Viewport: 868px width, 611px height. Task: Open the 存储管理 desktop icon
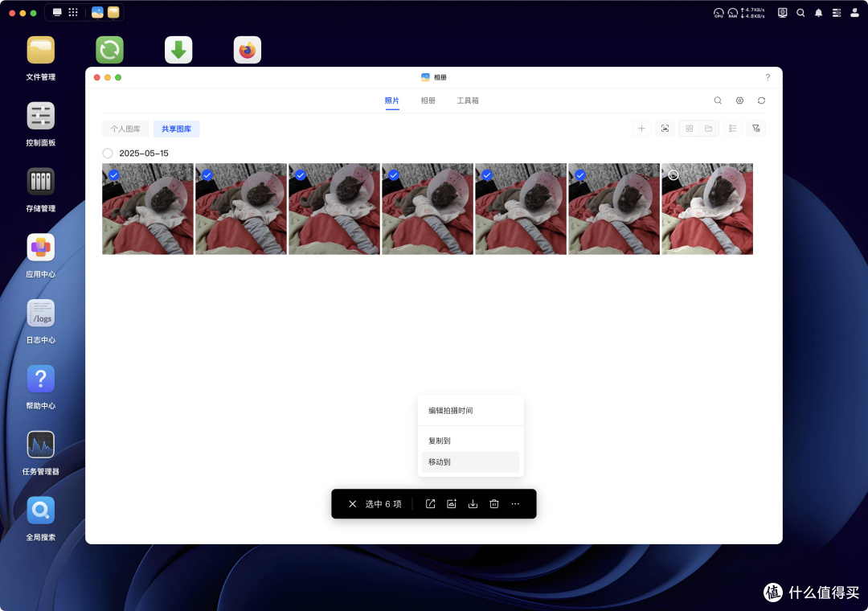tap(40, 182)
